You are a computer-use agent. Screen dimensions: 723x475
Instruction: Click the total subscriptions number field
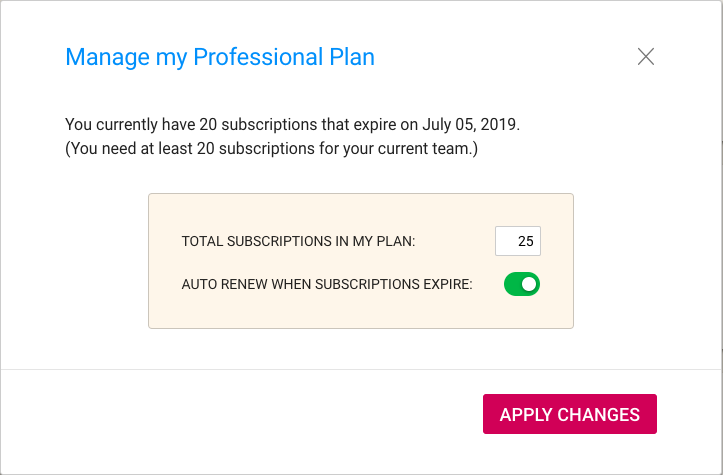click(x=518, y=241)
